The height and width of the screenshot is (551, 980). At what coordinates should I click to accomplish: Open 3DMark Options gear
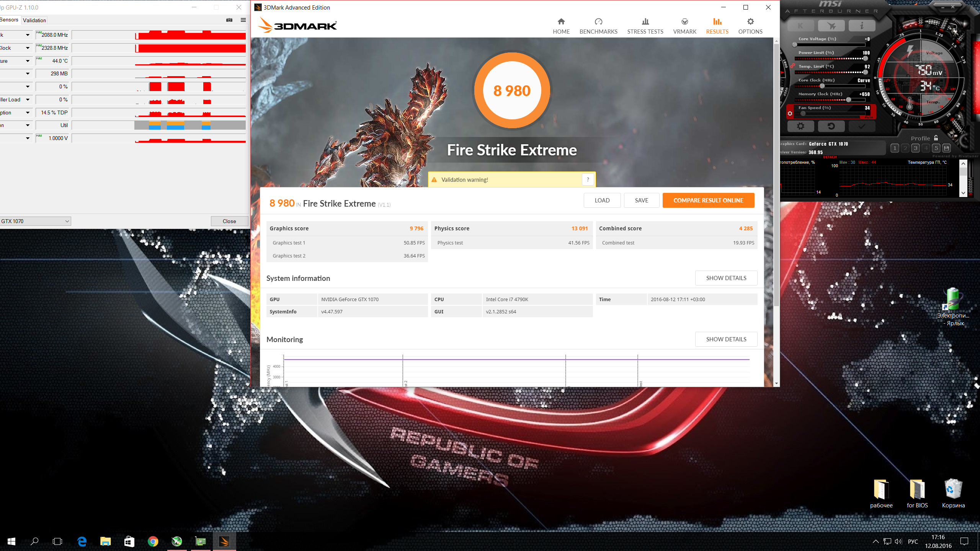[x=750, y=26]
